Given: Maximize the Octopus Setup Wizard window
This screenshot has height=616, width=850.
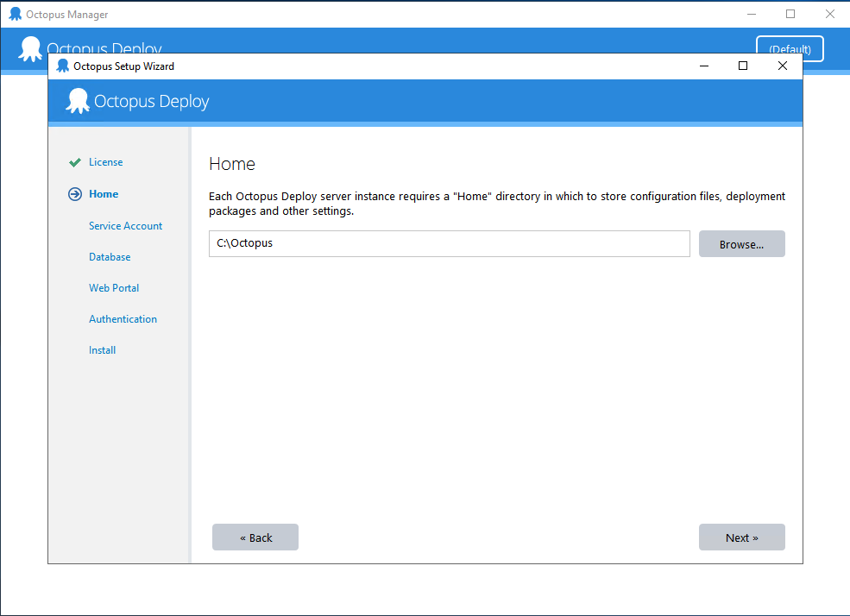Looking at the screenshot, I should [x=743, y=66].
